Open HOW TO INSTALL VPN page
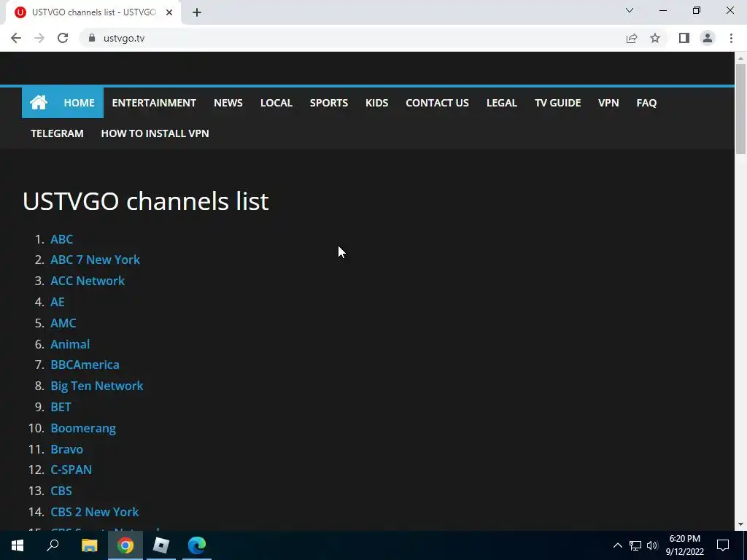Image resolution: width=747 pixels, height=560 pixels. (155, 133)
